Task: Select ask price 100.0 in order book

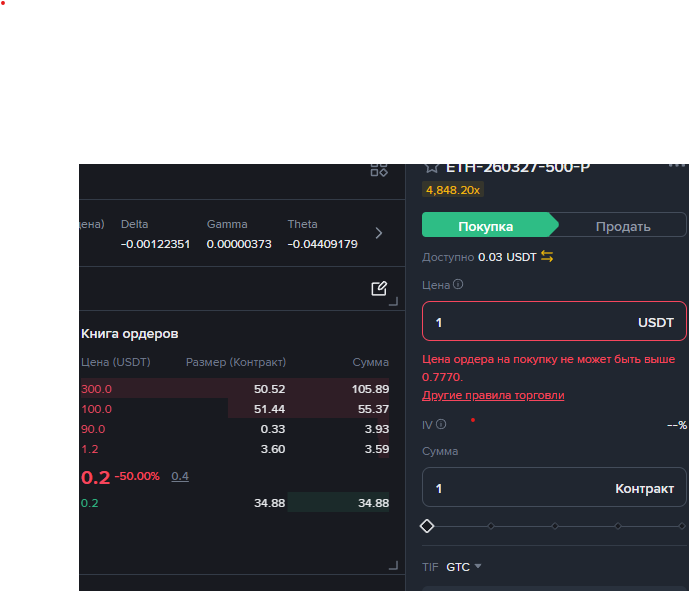Action: pos(96,409)
